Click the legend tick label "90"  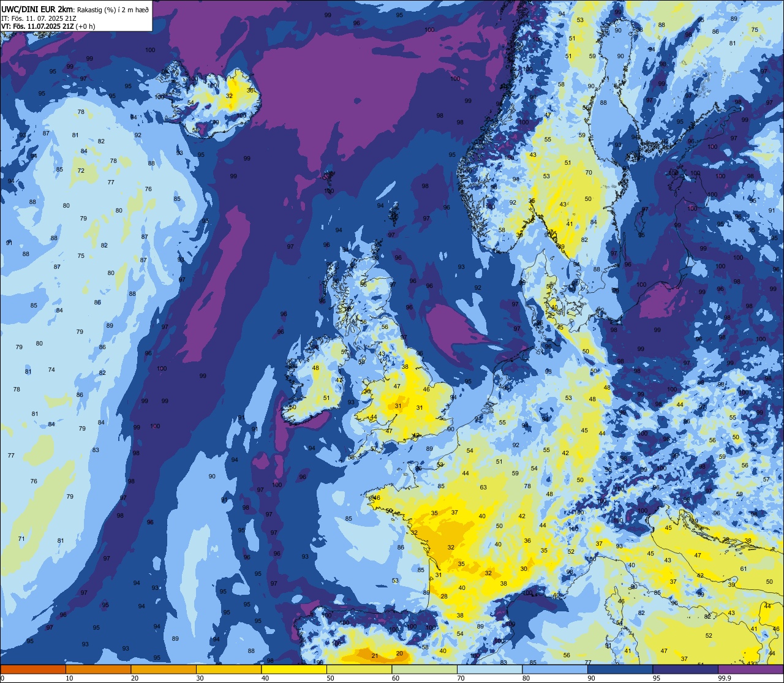591,678
